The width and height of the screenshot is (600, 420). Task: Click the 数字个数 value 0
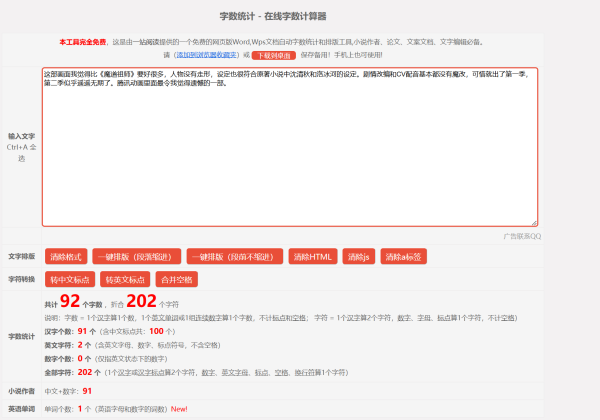80,359
